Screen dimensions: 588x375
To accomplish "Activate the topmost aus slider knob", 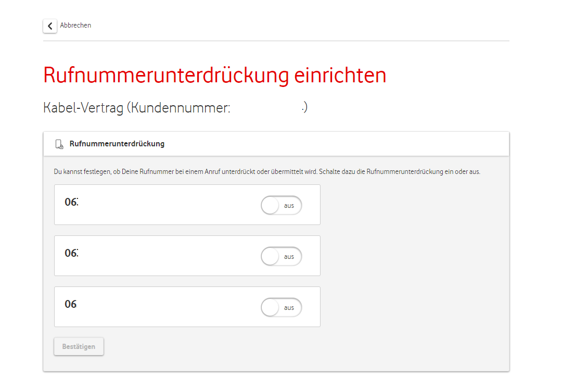I will click(x=271, y=205).
